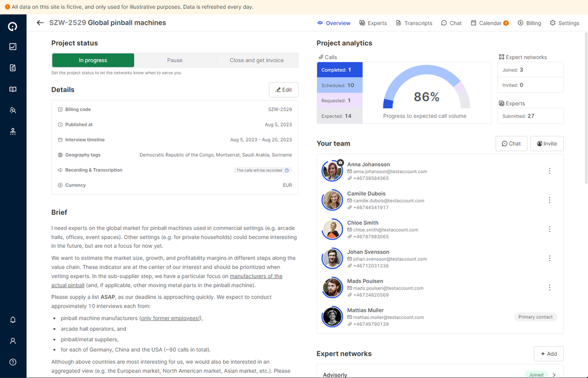Open the analytics chart sidebar icon

(x=13, y=46)
